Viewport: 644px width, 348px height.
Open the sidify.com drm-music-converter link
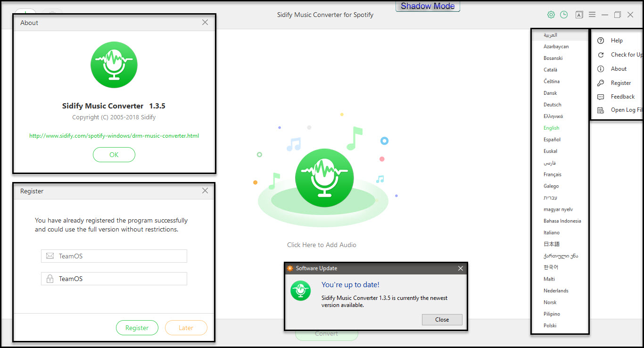(x=114, y=136)
